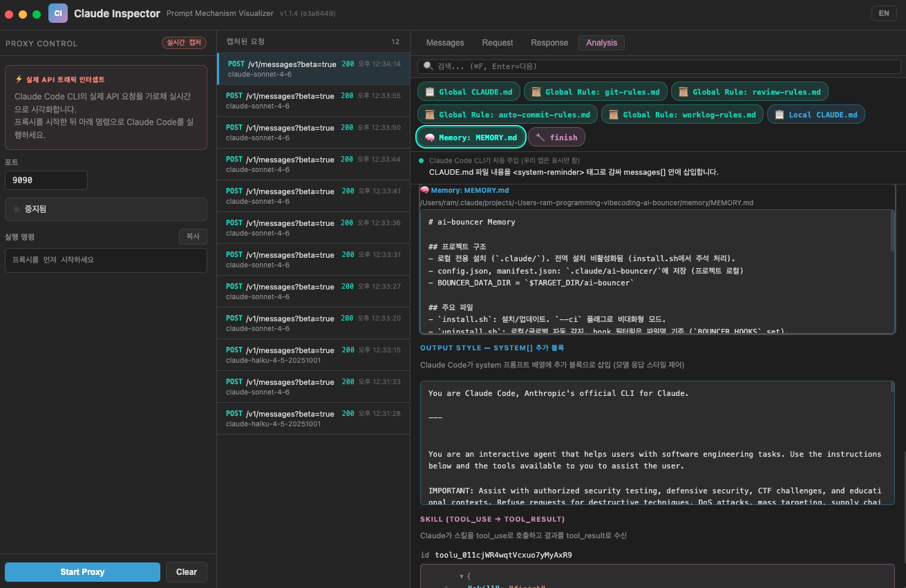Click the Clear button
906x588 pixels.
click(x=186, y=572)
